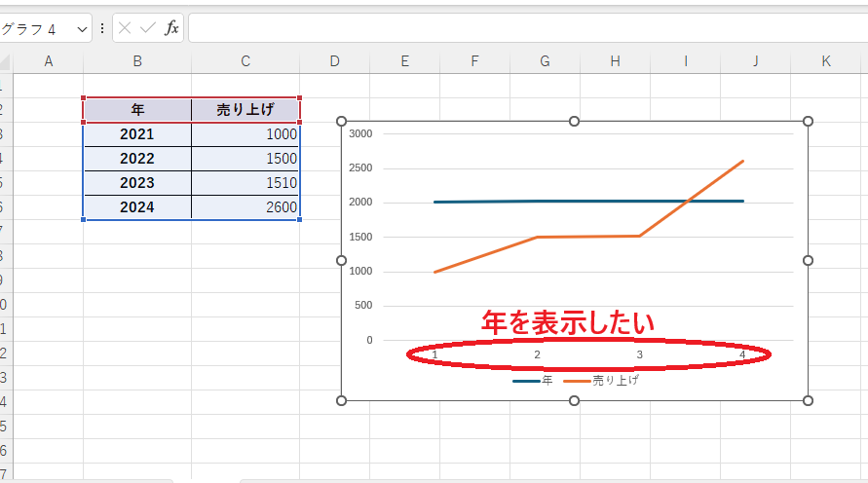Click the chart's right-middle resize handle
Image resolution: width=868 pixels, height=483 pixels.
click(808, 261)
